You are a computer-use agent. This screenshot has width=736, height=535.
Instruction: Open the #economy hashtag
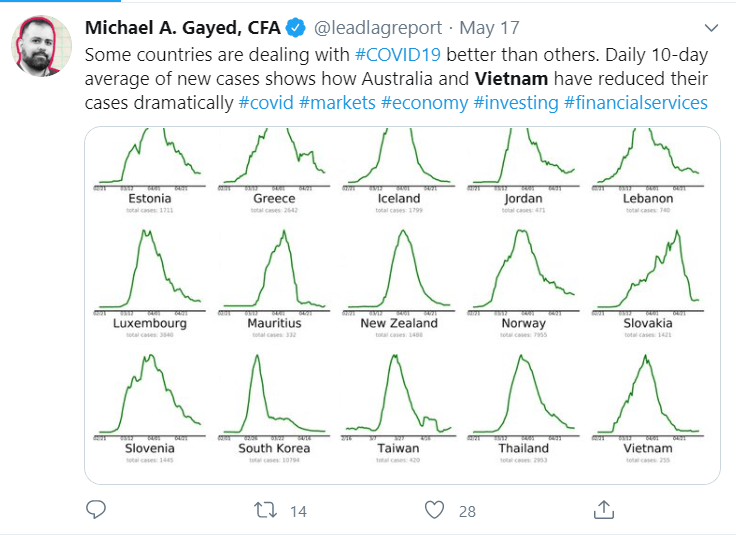tap(424, 103)
